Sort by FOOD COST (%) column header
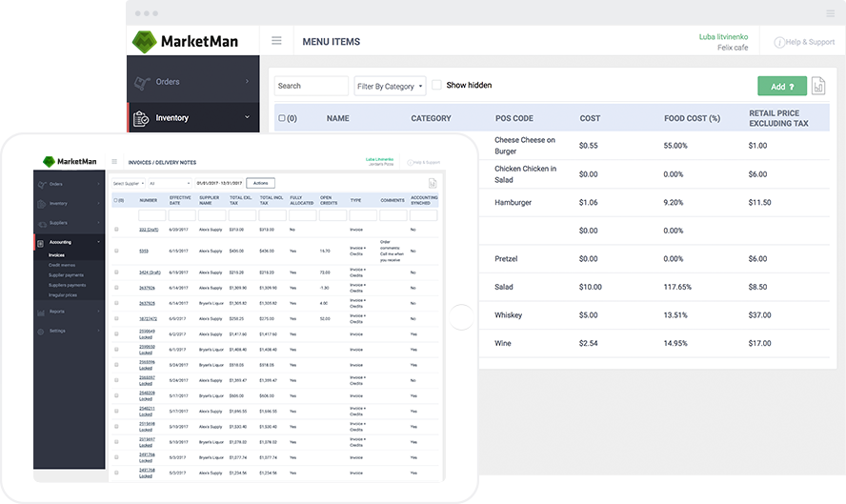The width and height of the screenshot is (846, 504). pos(692,118)
